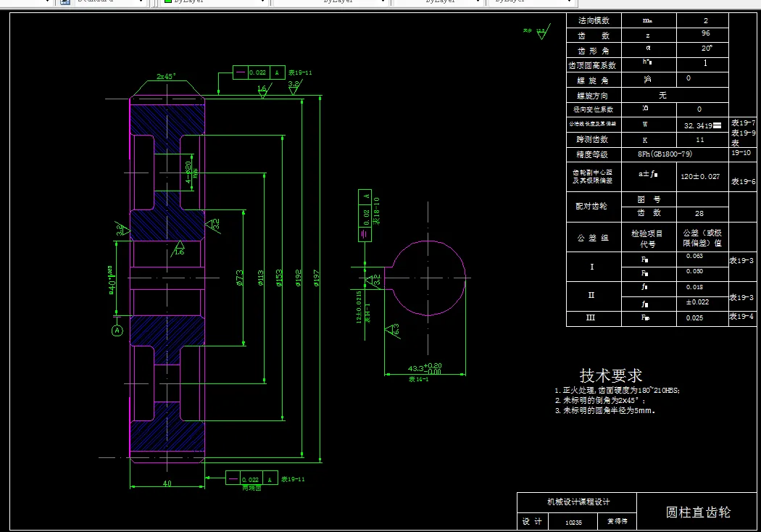The width and height of the screenshot is (761, 532).
Task: Click the number '10235' in title block
Action: tap(574, 523)
